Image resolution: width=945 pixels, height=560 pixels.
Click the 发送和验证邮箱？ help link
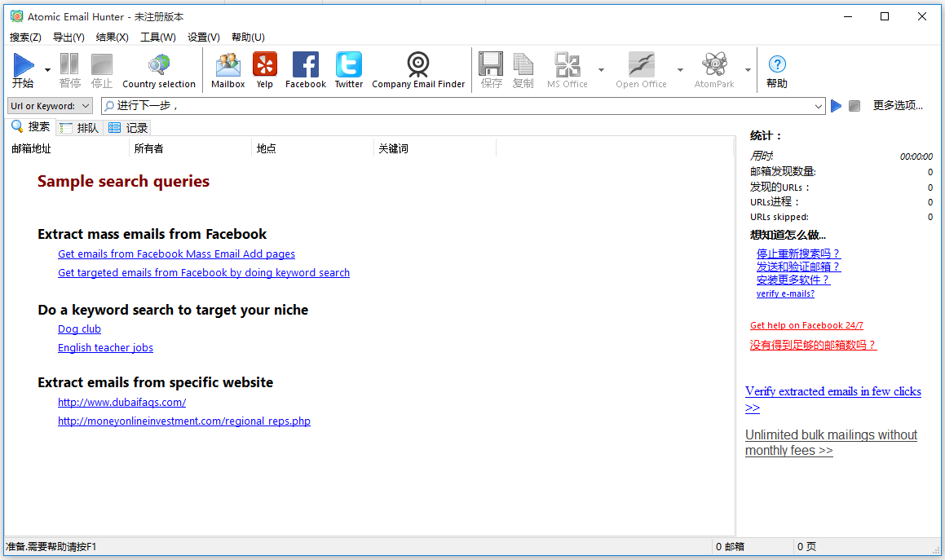(x=798, y=267)
